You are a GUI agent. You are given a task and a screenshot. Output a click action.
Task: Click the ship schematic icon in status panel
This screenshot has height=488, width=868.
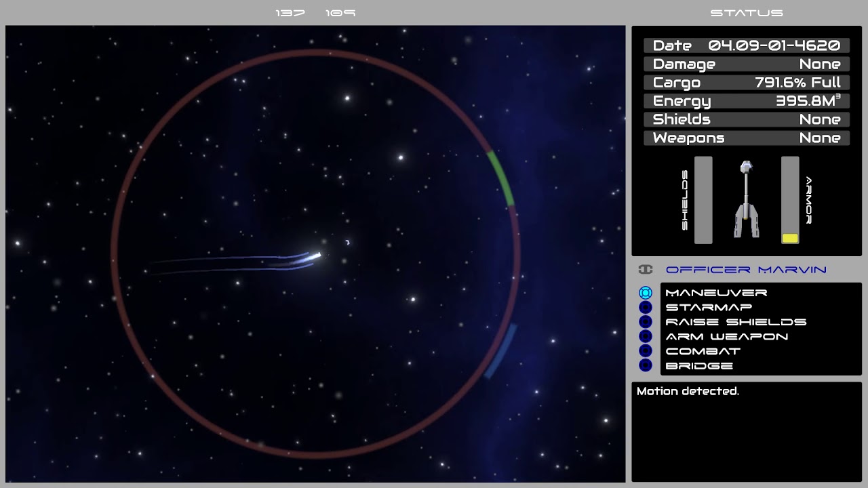tap(746, 199)
